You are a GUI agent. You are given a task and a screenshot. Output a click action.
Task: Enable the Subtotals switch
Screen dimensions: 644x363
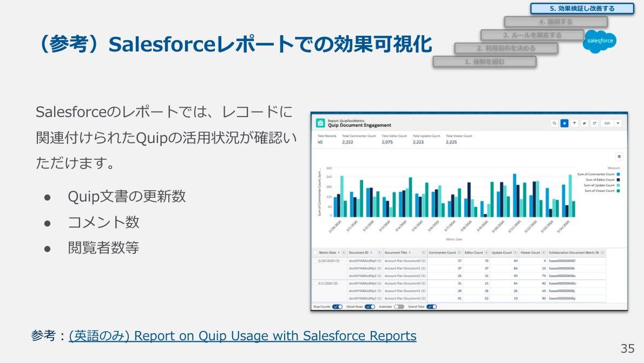tap(399, 307)
